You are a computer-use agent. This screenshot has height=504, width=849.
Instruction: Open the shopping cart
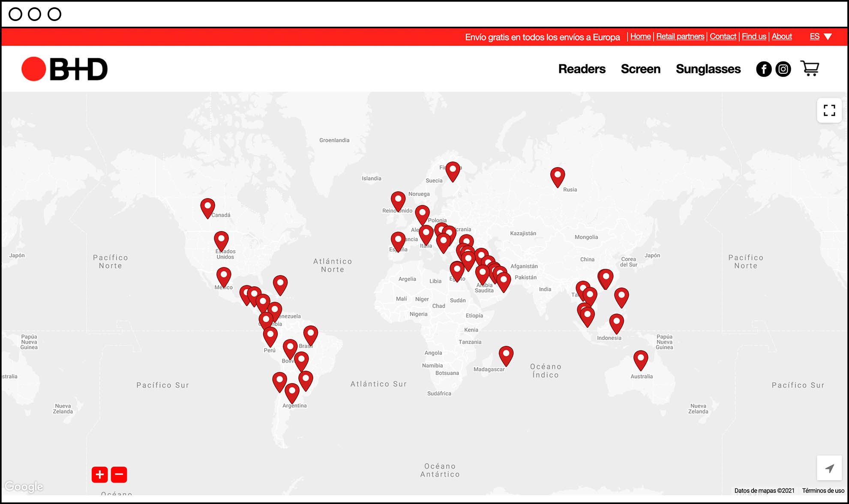810,69
